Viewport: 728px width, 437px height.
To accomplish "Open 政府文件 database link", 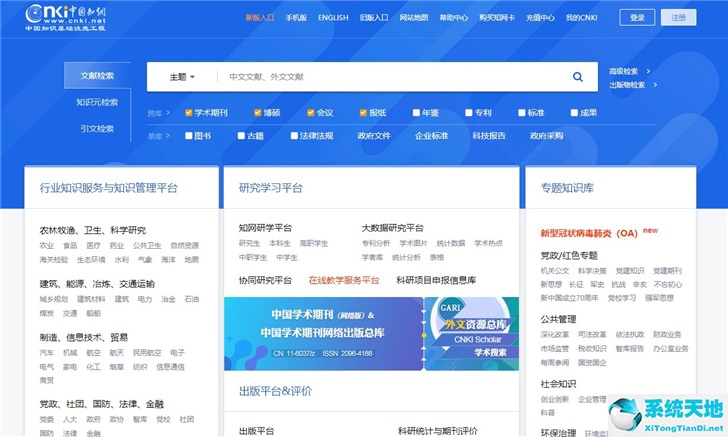I will [374, 136].
